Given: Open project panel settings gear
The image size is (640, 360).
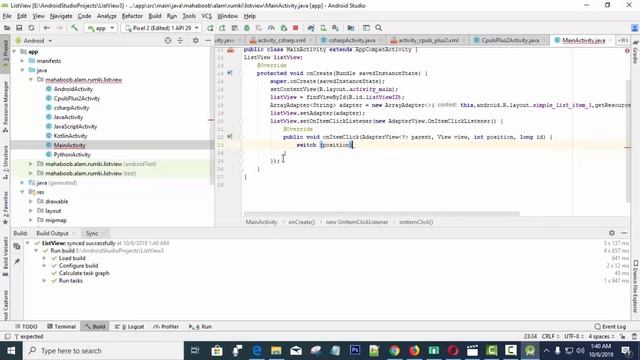Looking at the screenshot, I should [196, 41].
